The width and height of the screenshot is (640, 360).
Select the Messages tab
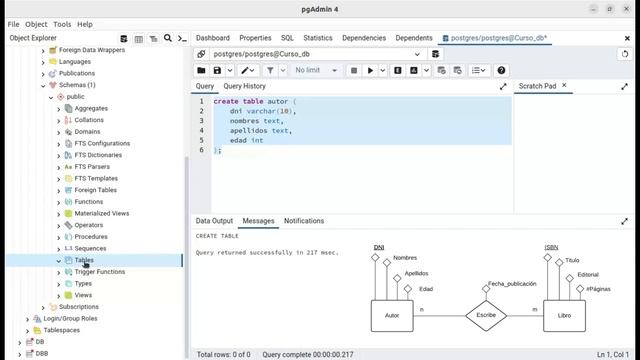tap(258, 221)
